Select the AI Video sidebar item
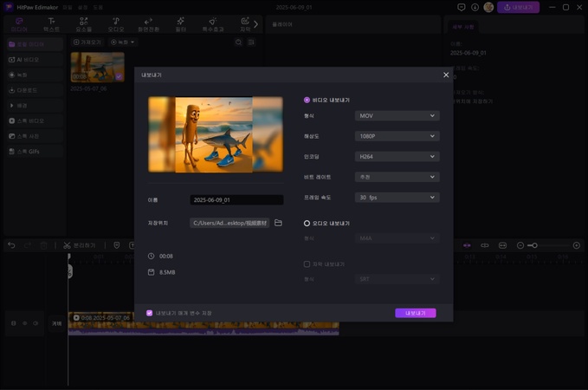The height and width of the screenshot is (390, 588). [24, 60]
